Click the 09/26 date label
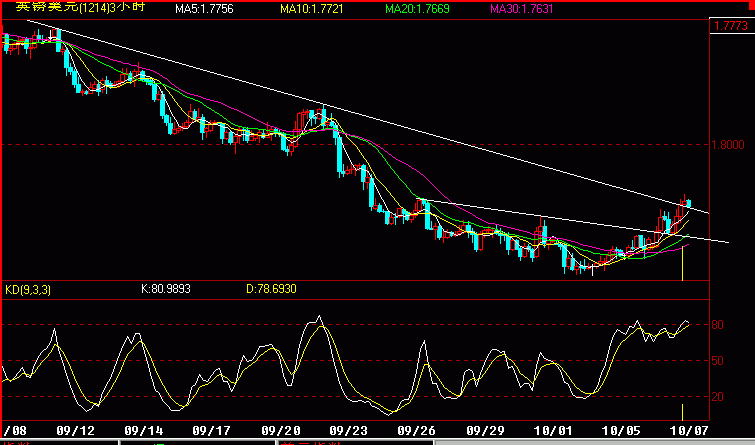 [x=417, y=430]
